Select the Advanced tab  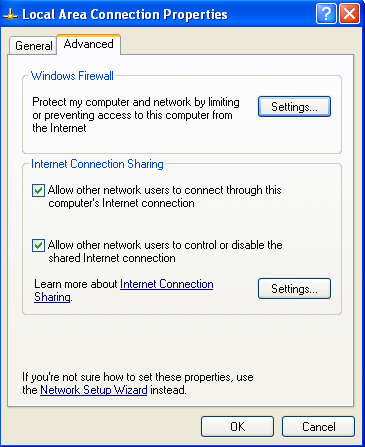[x=89, y=44]
